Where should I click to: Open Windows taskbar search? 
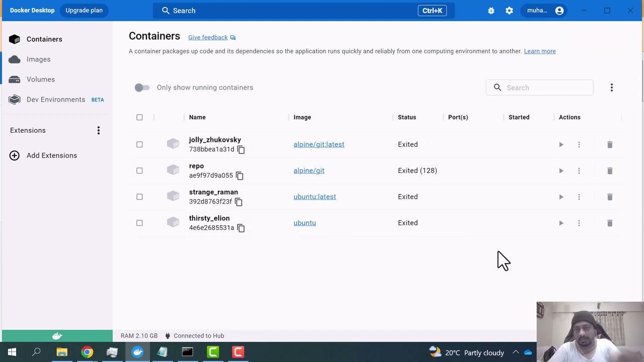tap(36, 352)
